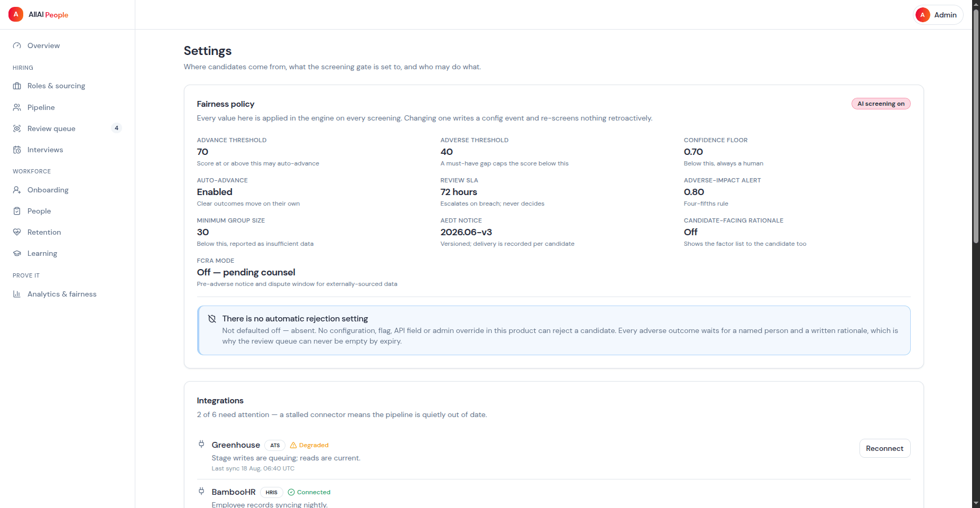Click the Review queue scan icon
The width and height of the screenshot is (980, 508).
17,128
